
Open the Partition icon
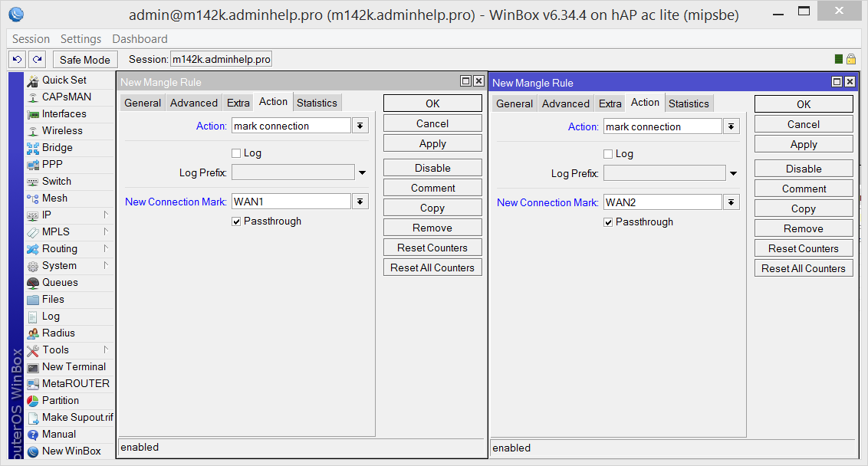point(33,402)
